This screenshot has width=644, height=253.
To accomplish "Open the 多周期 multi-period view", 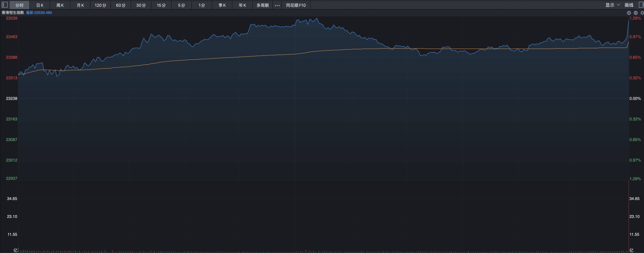I will click(263, 5).
